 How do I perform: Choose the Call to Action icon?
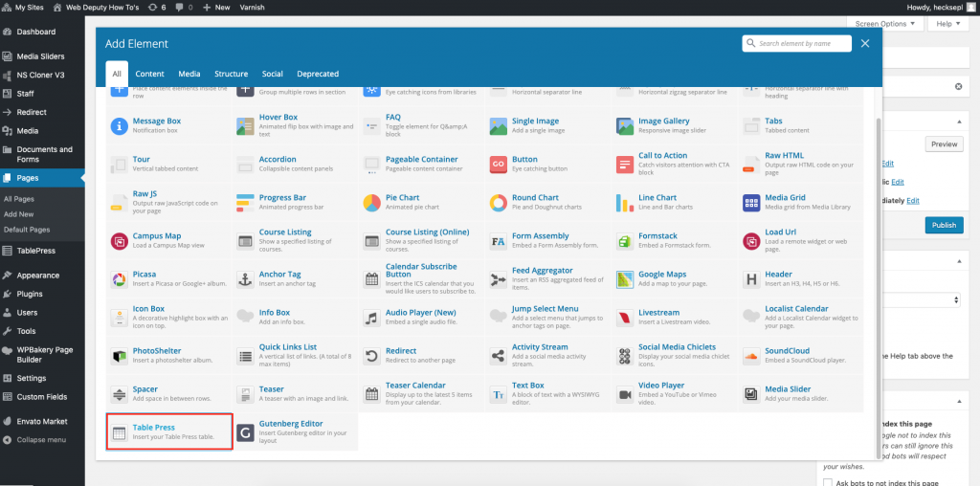625,165
